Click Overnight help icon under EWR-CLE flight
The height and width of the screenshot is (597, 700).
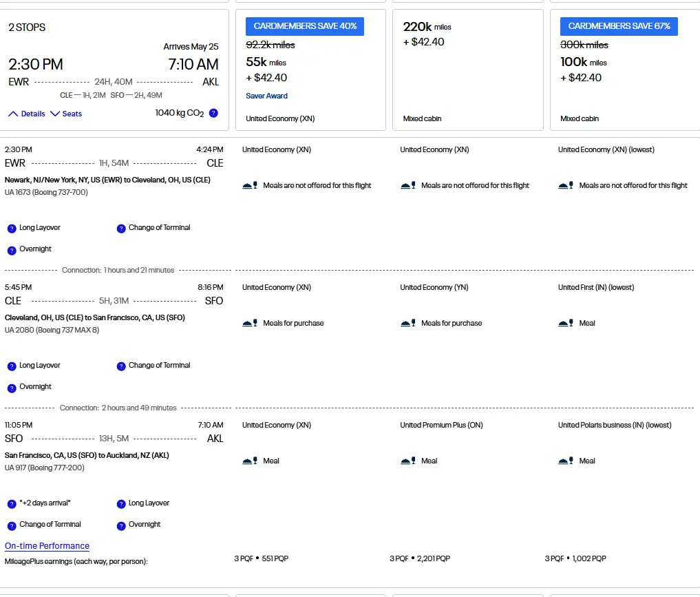[12, 251]
